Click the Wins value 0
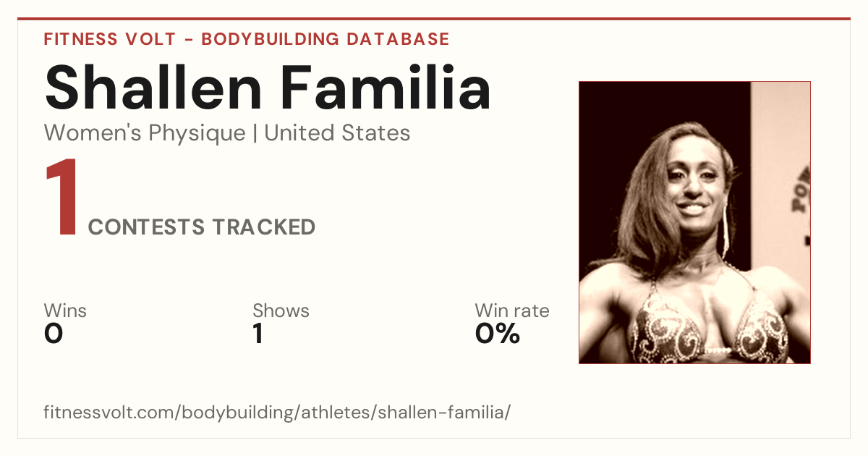The height and width of the screenshot is (456, 868). 54,334
